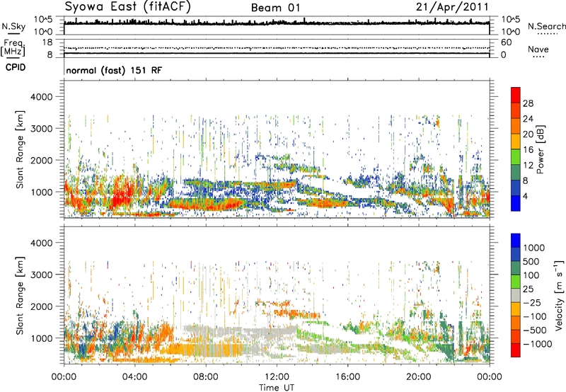Click the 'N.Sky' legend label
This screenshot has height=392, width=566.
(13, 26)
